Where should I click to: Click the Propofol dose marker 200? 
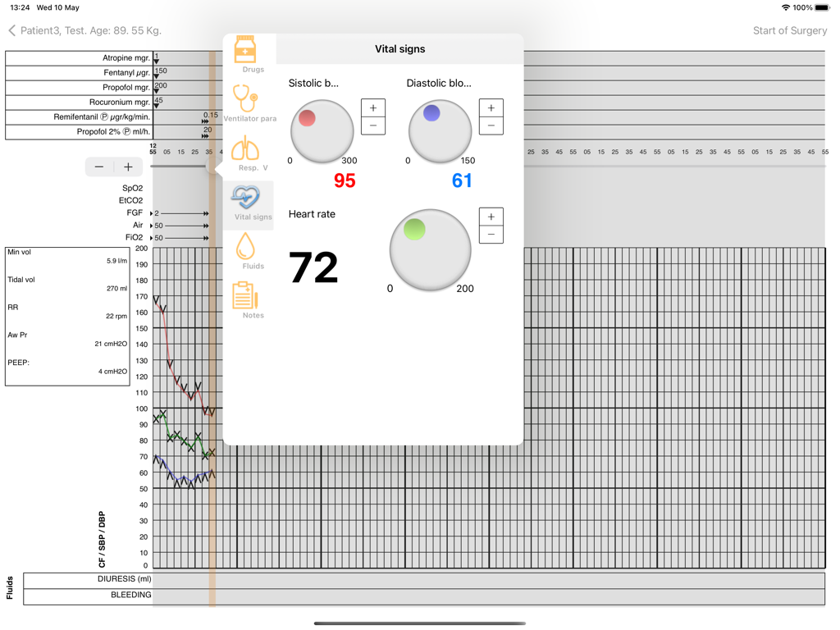pos(160,87)
